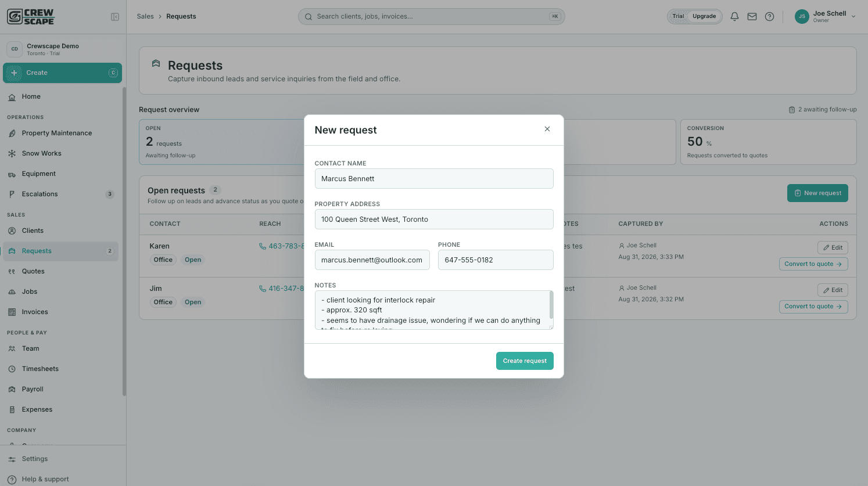Navigate to Jobs
Viewport: 868px width, 486px height.
(62, 292)
